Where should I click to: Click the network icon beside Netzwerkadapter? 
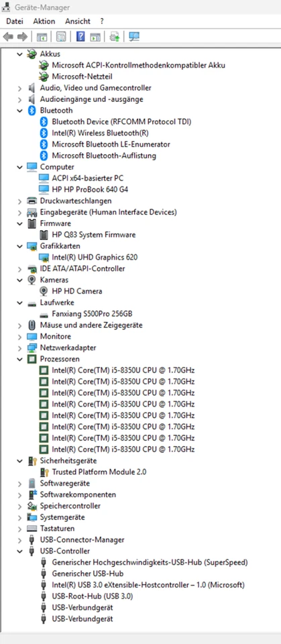tap(32, 347)
